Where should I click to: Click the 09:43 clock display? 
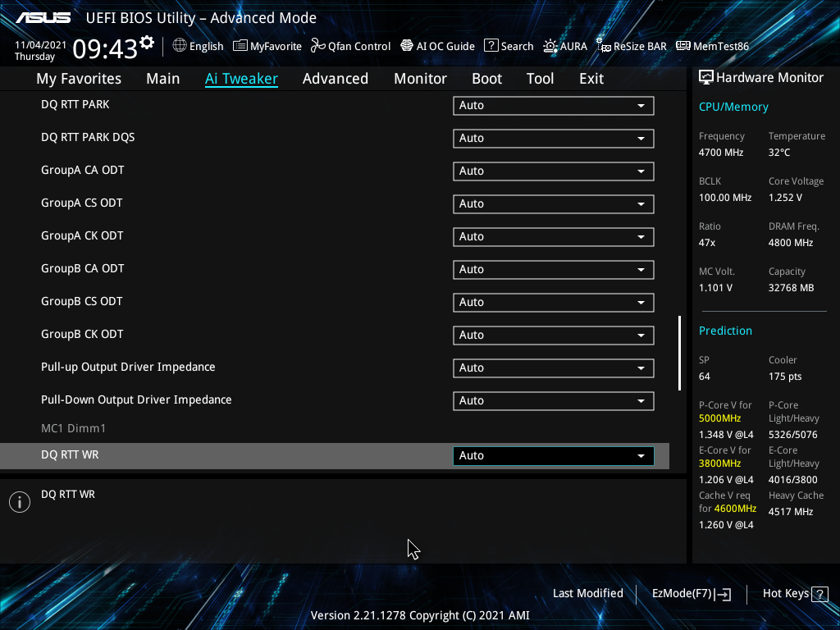(x=105, y=49)
